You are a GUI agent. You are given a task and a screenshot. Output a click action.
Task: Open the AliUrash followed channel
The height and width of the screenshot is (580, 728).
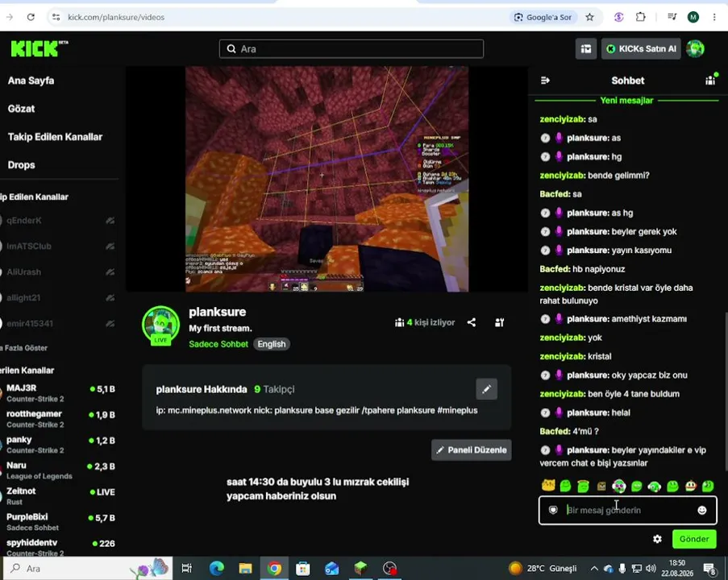pyautogui.click(x=57, y=272)
